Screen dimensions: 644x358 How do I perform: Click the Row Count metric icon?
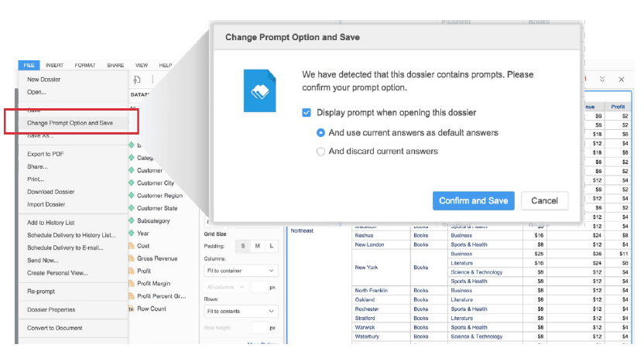[x=132, y=309]
